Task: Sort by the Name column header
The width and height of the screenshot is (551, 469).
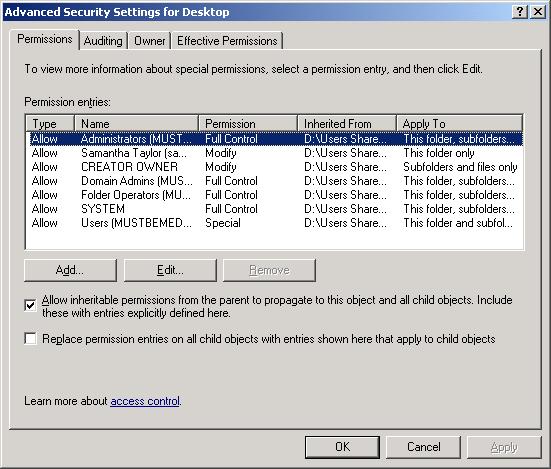Action: click(136, 124)
